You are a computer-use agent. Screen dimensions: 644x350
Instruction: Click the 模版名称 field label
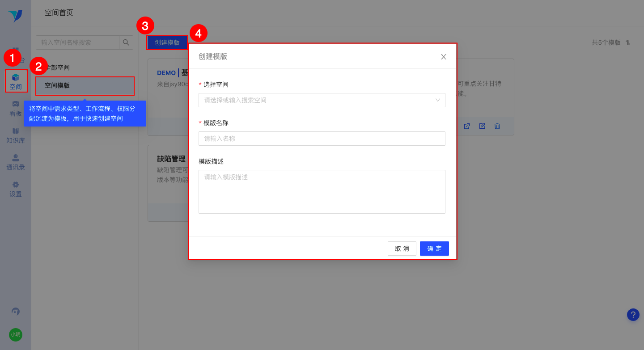(x=216, y=123)
